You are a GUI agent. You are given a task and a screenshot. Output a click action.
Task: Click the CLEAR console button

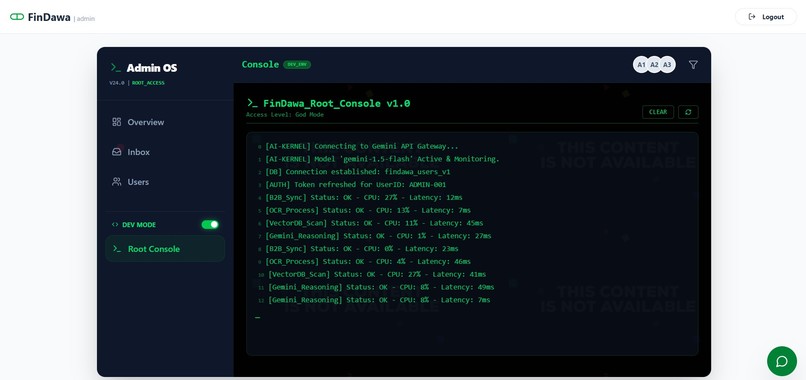pyautogui.click(x=658, y=112)
